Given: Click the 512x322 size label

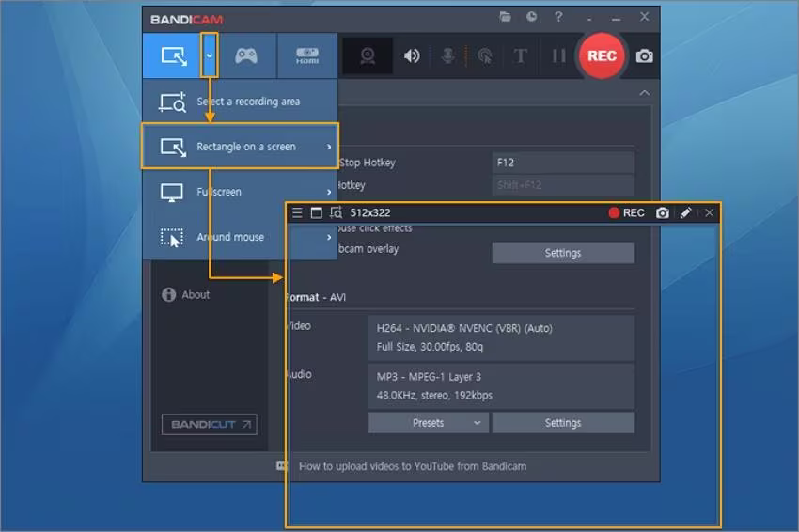Looking at the screenshot, I should coord(370,213).
